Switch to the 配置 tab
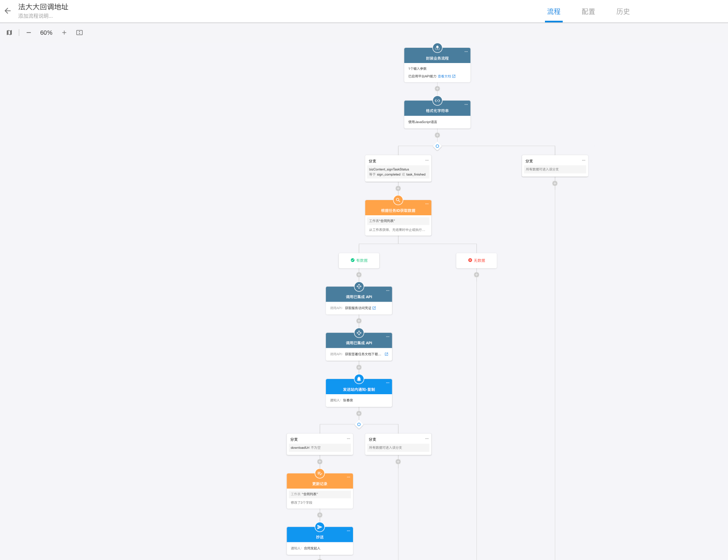Screen dimensions: 728x560 (588, 11)
